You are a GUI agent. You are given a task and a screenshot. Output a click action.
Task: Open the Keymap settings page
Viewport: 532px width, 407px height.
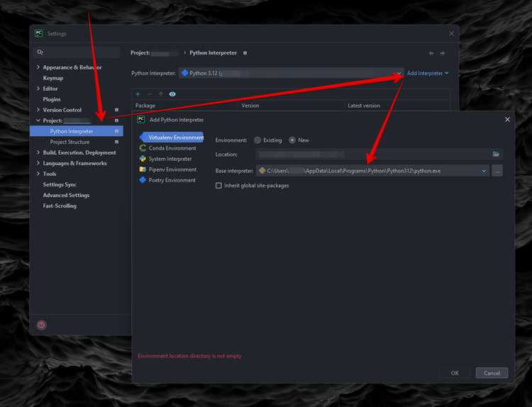coord(53,78)
